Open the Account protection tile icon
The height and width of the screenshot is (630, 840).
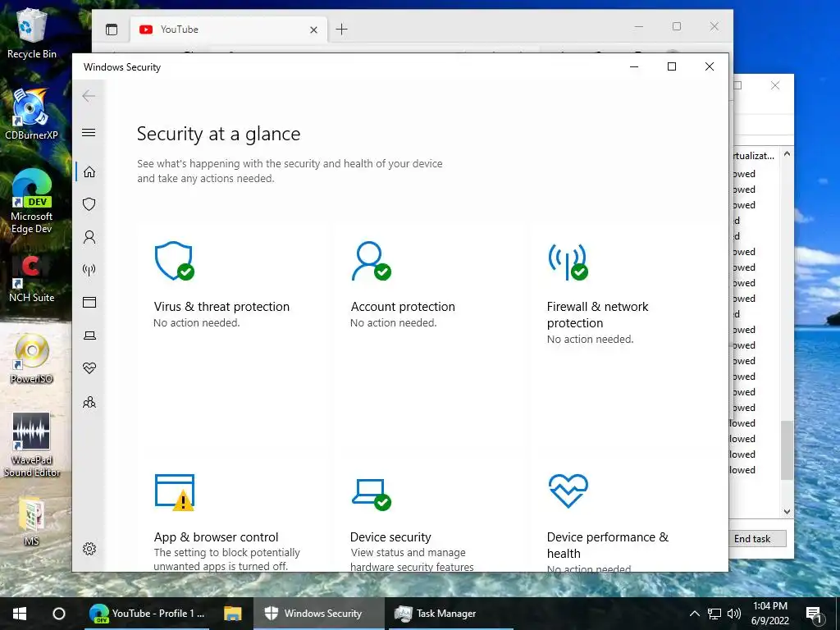coord(371,262)
